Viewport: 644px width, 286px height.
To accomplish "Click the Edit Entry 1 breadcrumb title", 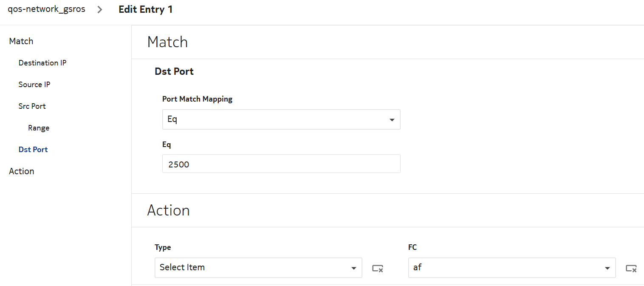I will (x=146, y=9).
